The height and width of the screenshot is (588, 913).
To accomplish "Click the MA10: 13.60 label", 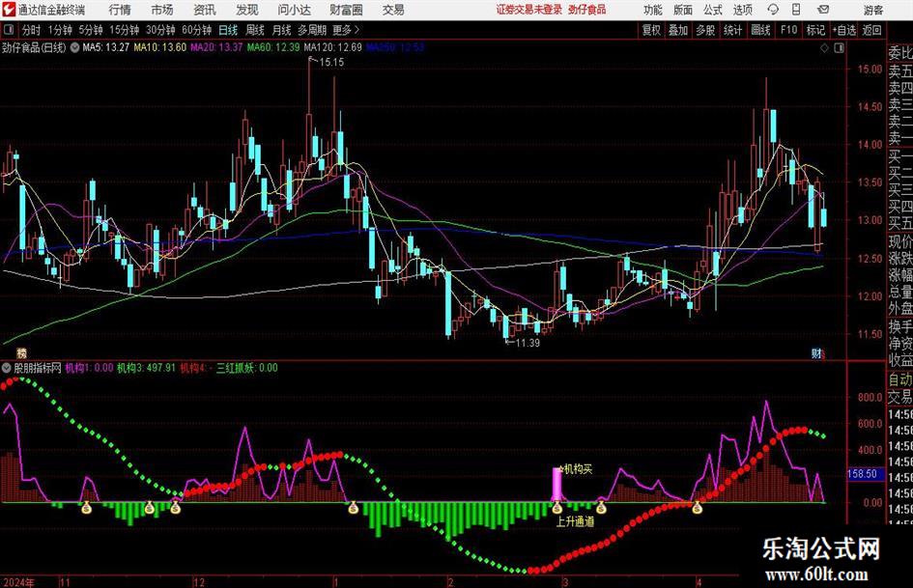I will 160,47.
